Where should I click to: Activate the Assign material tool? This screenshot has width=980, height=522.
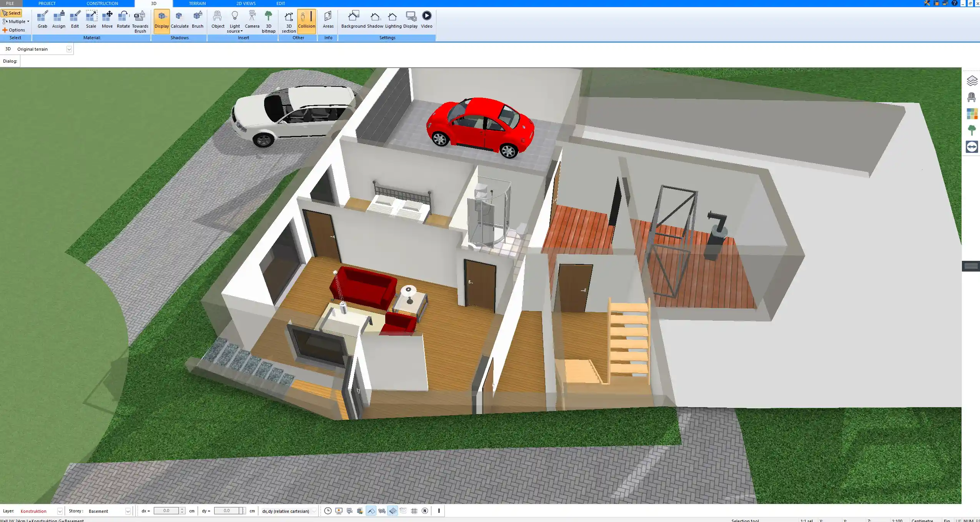58,20
